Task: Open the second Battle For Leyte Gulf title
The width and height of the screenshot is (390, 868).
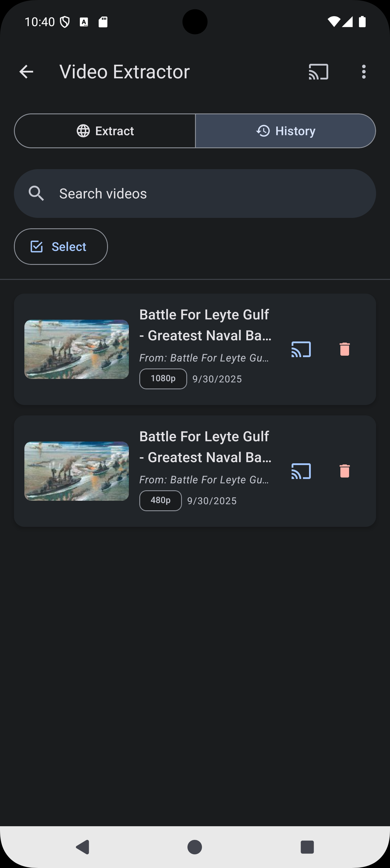Action: pyautogui.click(x=205, y=447)
